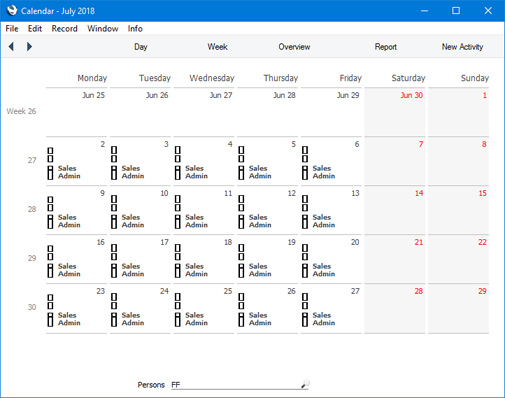Select Saturday July 14 cell

[395, 210]
